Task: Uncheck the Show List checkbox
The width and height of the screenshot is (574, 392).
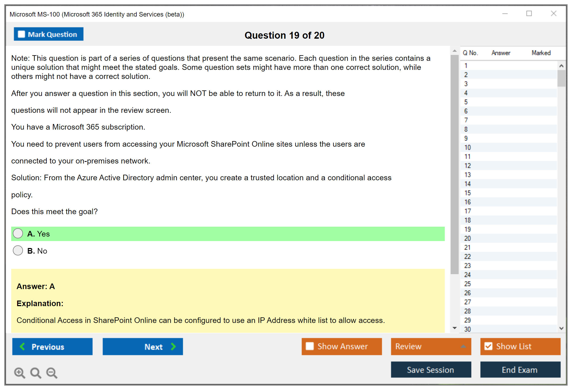Action: click(488, 346)
